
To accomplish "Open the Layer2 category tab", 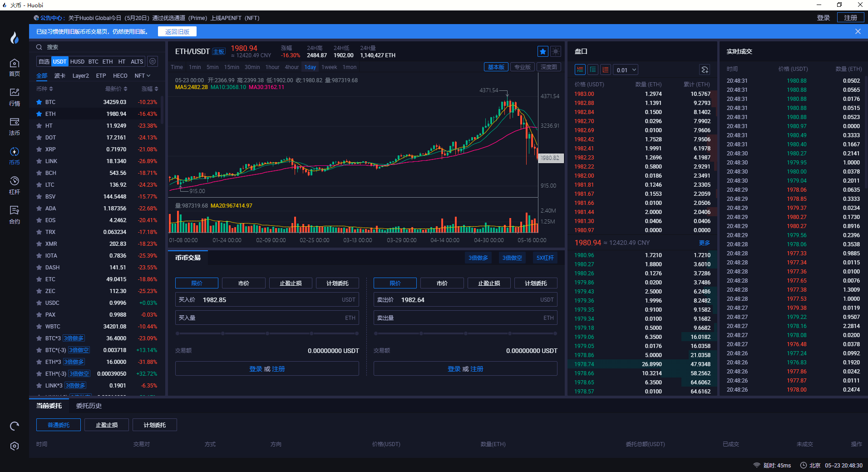I will click(x=81, y=76).
